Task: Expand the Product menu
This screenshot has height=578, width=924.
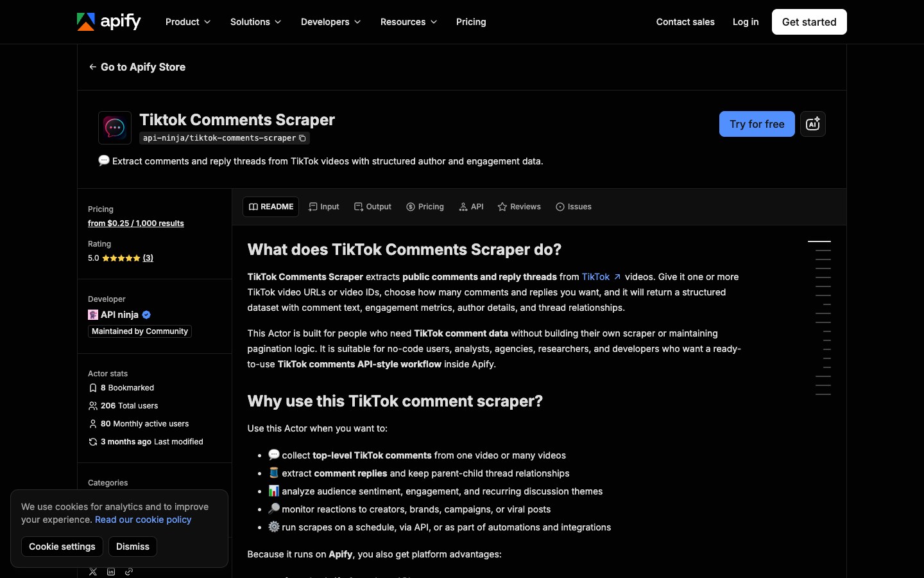Action: [188, 22]
